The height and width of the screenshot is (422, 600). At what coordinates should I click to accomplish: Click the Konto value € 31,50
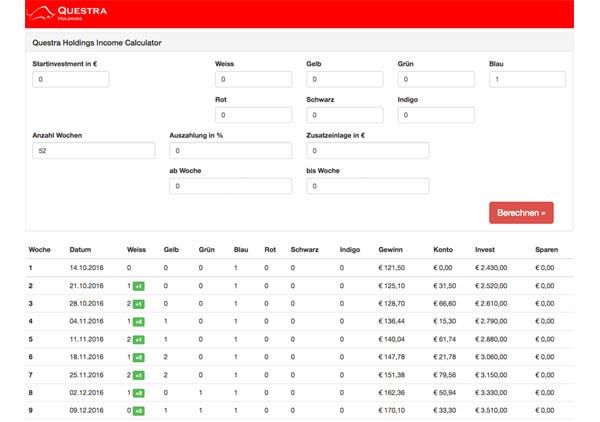click(x=444, y=286)
